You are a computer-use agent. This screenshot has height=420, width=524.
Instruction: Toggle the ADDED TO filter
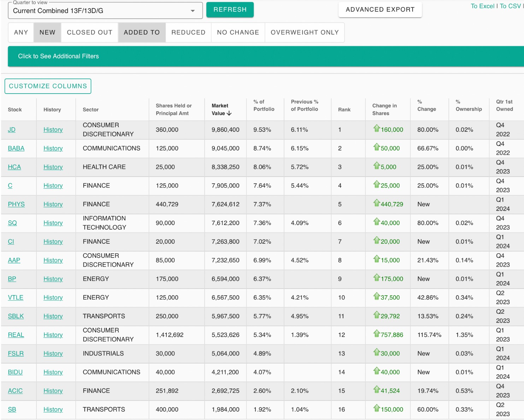coord(142,32)
